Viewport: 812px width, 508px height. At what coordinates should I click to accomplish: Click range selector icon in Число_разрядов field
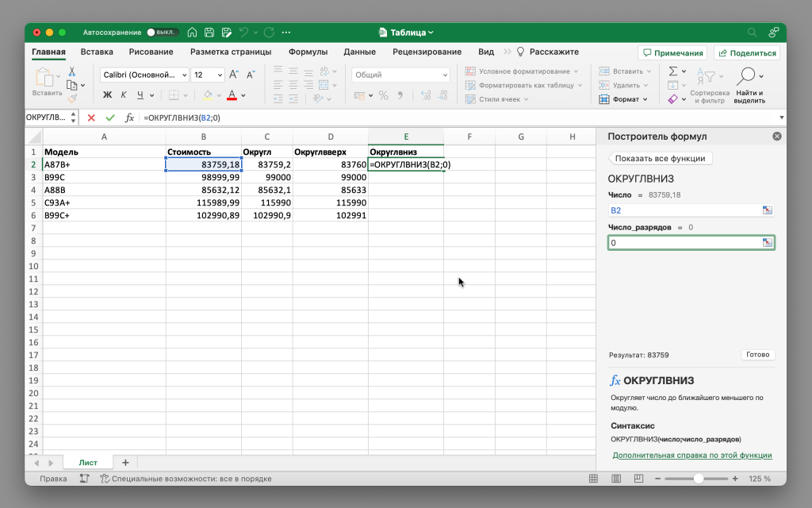click(768, 243)
